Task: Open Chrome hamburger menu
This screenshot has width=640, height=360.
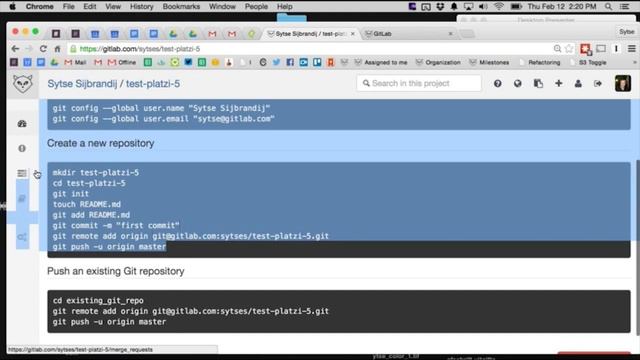Action: coord(631,49)
